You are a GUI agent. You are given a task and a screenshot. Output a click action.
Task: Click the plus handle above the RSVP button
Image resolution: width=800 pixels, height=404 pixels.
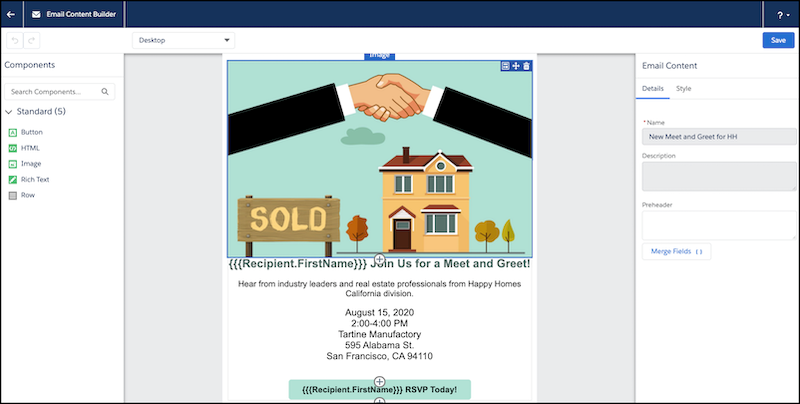(379, 380)
